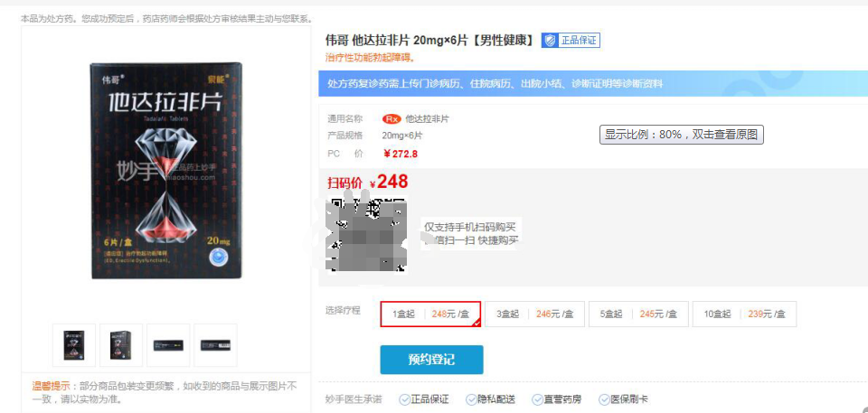Select the 3盒起 246元 option

(x=534, y=314)
